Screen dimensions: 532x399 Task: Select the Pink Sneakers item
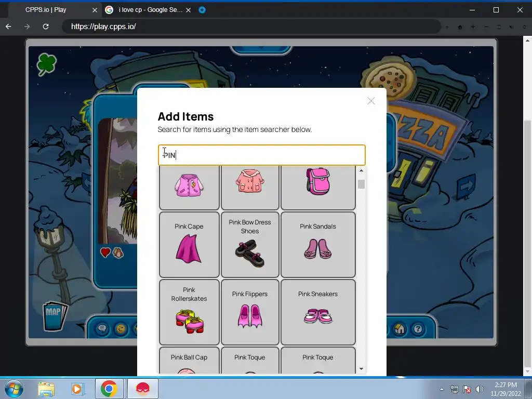[x=318, y=312]
